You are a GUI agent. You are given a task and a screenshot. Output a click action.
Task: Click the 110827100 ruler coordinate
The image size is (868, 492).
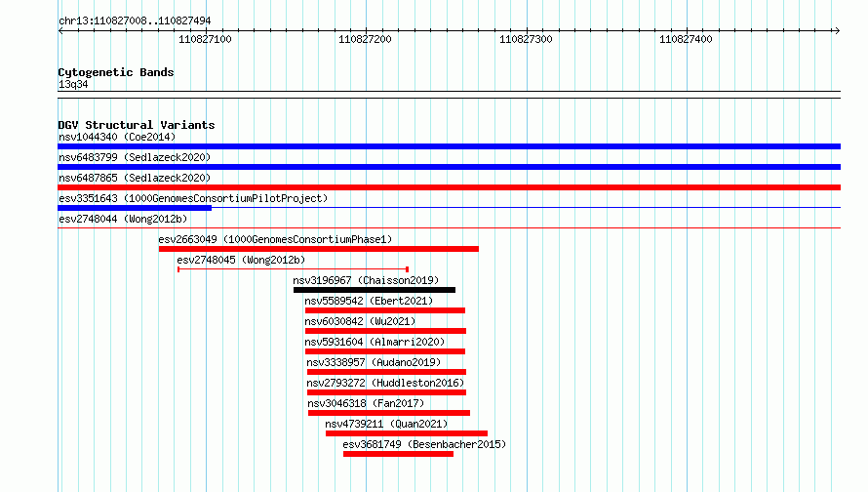pyautogui.click(x=205, y=39)
